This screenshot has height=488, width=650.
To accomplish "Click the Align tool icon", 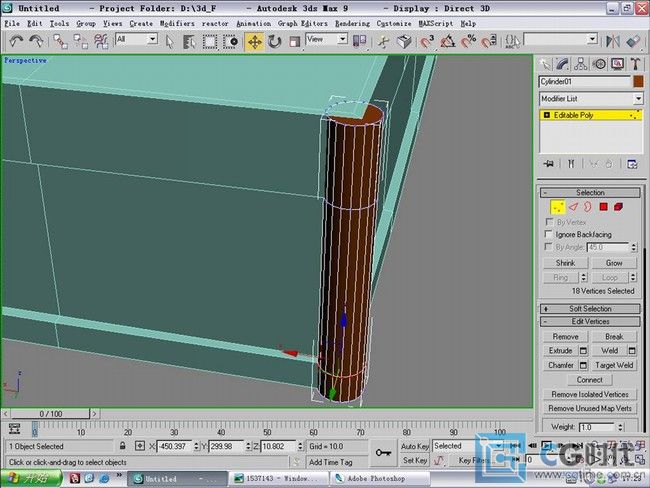I will (x=633, y=41).
